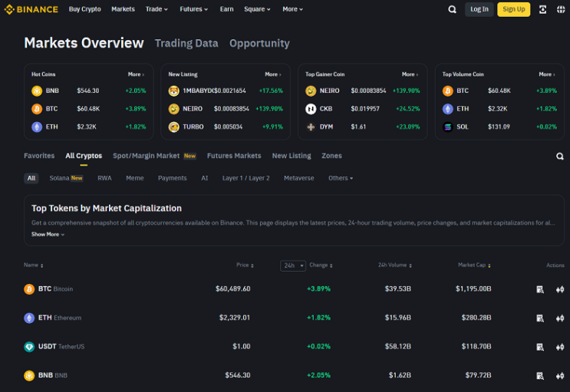Click BNB coin icon in Hot Coins
The height and width of the screenshot is (392, 570).
(x=37, y=91)
